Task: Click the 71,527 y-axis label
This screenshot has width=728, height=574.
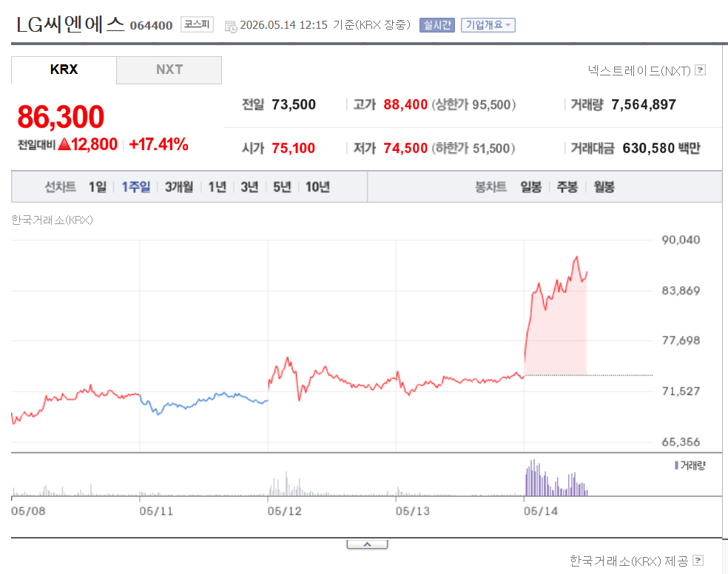Action: click(681, 391)
